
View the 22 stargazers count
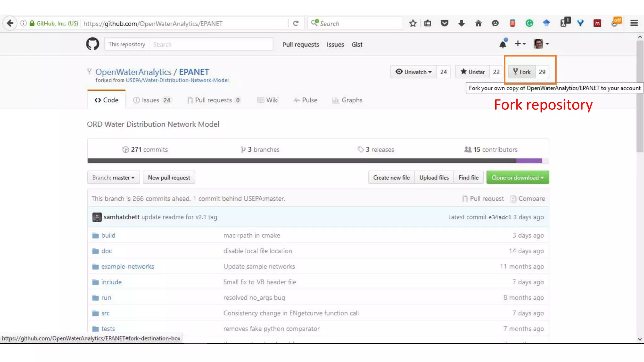(x=496, y=72)
